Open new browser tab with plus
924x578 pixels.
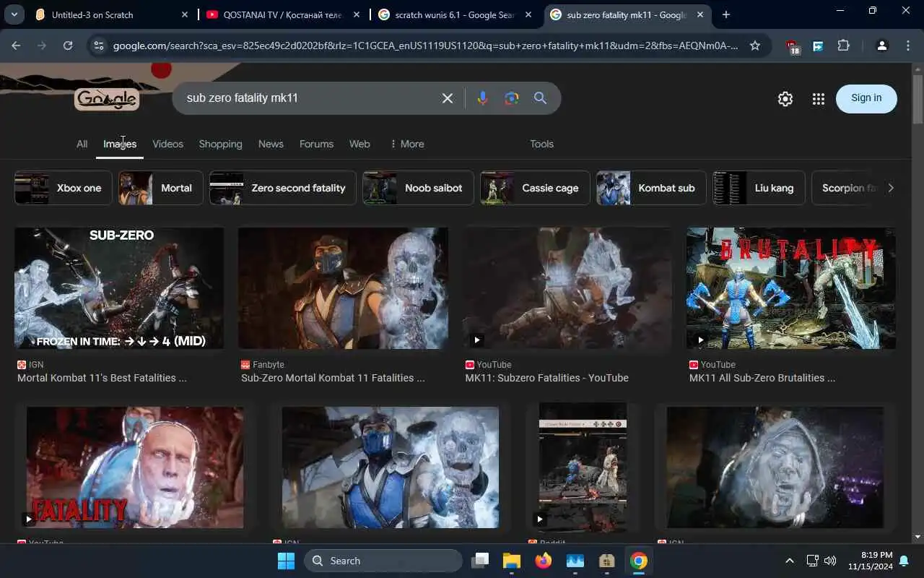pos(726,14)
